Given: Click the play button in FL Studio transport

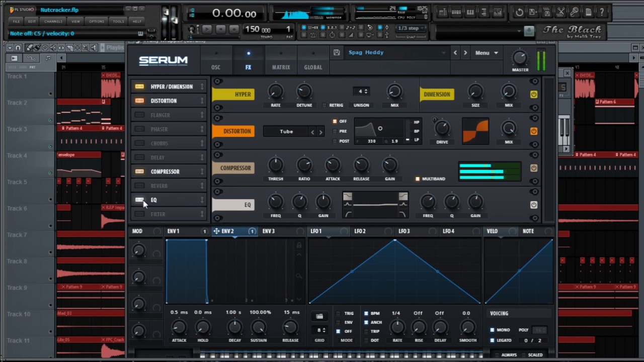Looking at the screenshot, I should click(207, 29).
